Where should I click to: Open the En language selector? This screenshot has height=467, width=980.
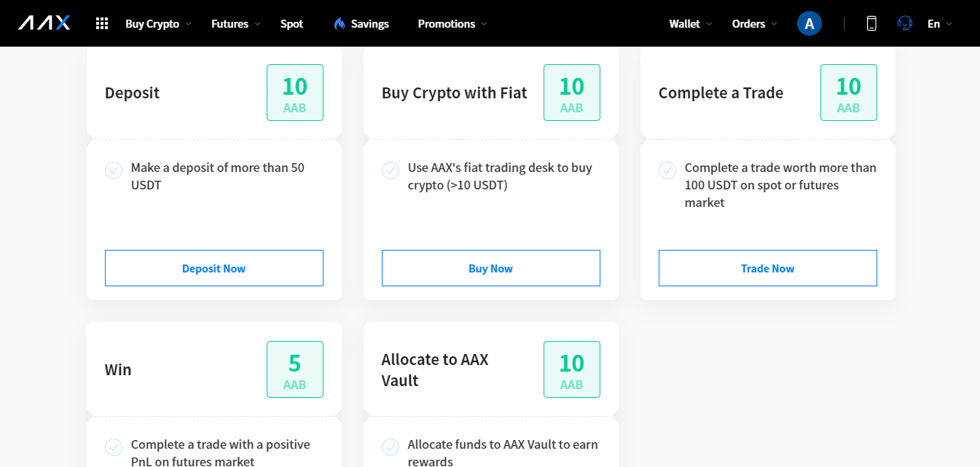pos(939,23)
